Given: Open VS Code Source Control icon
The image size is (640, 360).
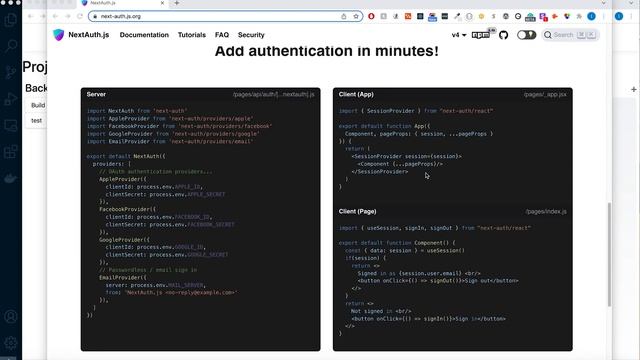Looking at the screenshot, I should point(11,72).
